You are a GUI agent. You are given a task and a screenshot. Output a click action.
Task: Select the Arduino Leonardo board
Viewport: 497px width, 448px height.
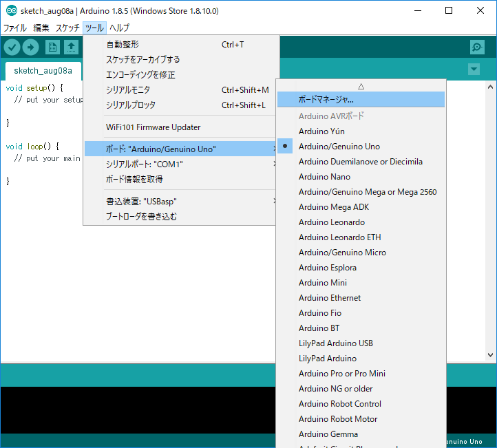[x=361, y=222]
